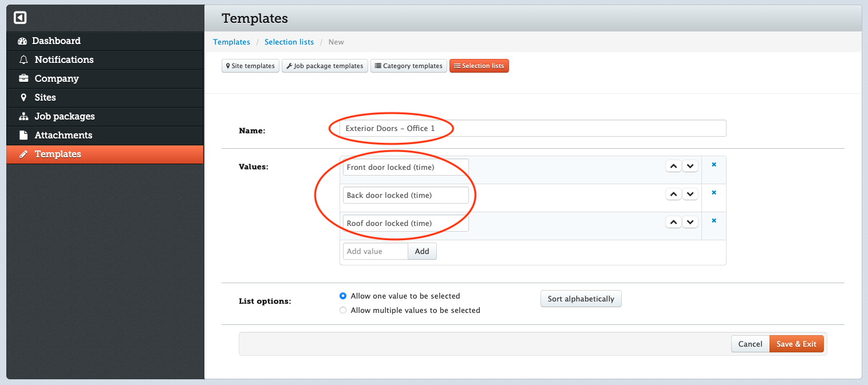Go to Company section
868x385 pixels.
tap(105, 79)
